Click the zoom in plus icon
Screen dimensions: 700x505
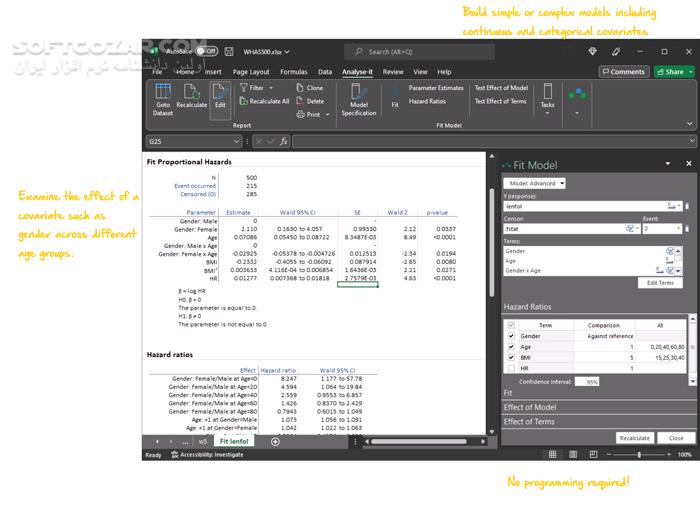(669, 454)
